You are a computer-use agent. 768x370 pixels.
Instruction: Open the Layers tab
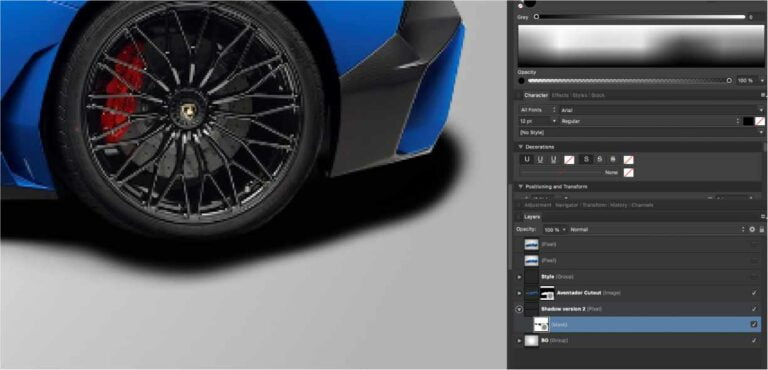pyautogui.click(x=532, y=217)
